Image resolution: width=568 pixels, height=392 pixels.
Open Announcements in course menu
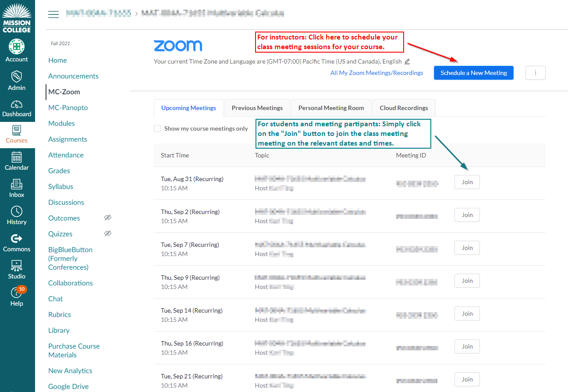click(73, 76)
